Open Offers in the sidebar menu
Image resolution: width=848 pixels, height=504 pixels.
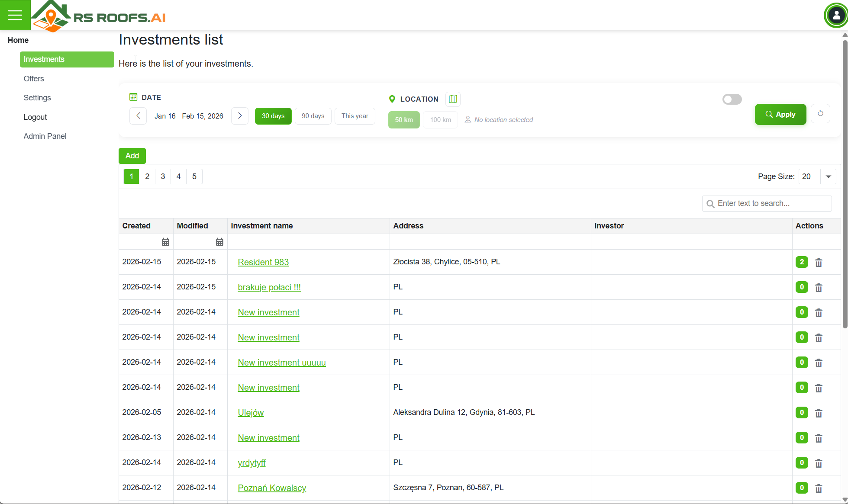coord(34,79)
